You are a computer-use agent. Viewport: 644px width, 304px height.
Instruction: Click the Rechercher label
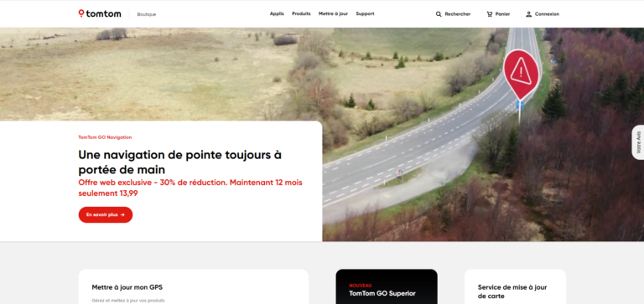click(x=458, y=14)
